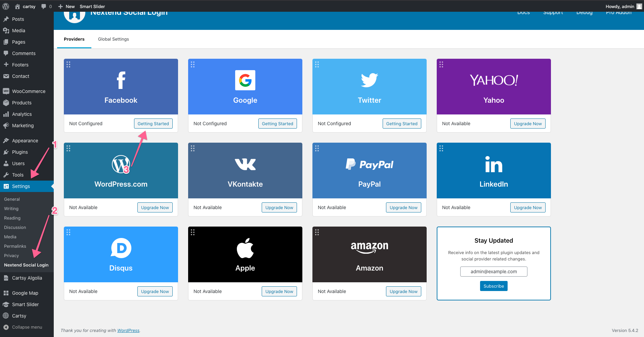
Task: Click the LinkedIn logo on provider card
Action: click(494, 164)
